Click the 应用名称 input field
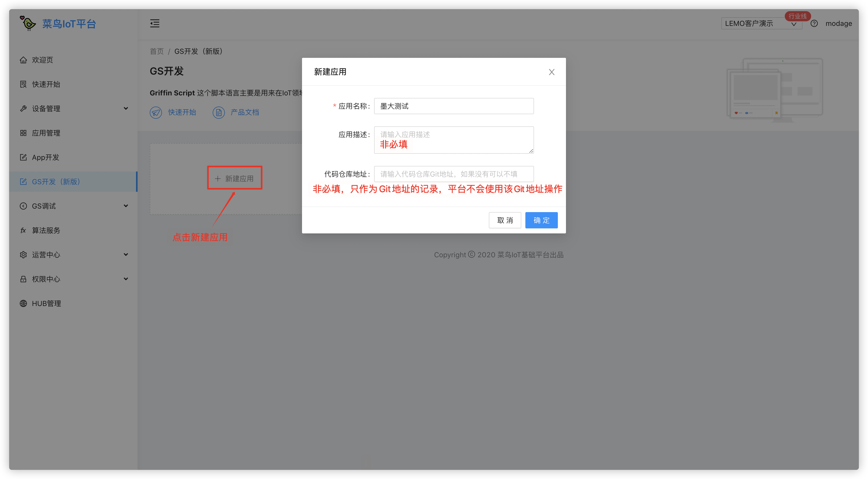The height and width of the screenshot is (479, 868). click(x=454, y=106)
